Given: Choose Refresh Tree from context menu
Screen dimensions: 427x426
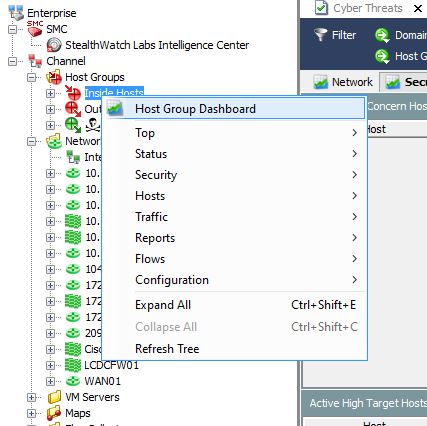Looking at the screenshot, I should click(234, 349).
